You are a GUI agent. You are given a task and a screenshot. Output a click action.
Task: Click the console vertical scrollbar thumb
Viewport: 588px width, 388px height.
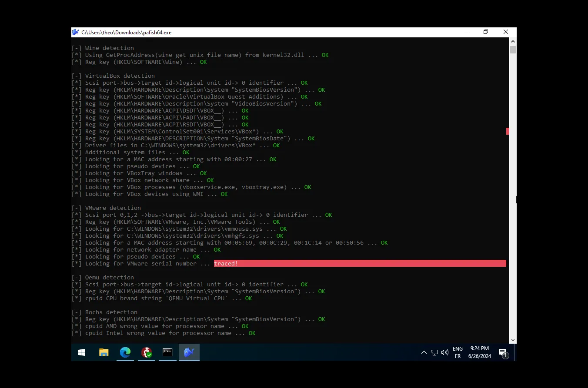coord(513,50)
